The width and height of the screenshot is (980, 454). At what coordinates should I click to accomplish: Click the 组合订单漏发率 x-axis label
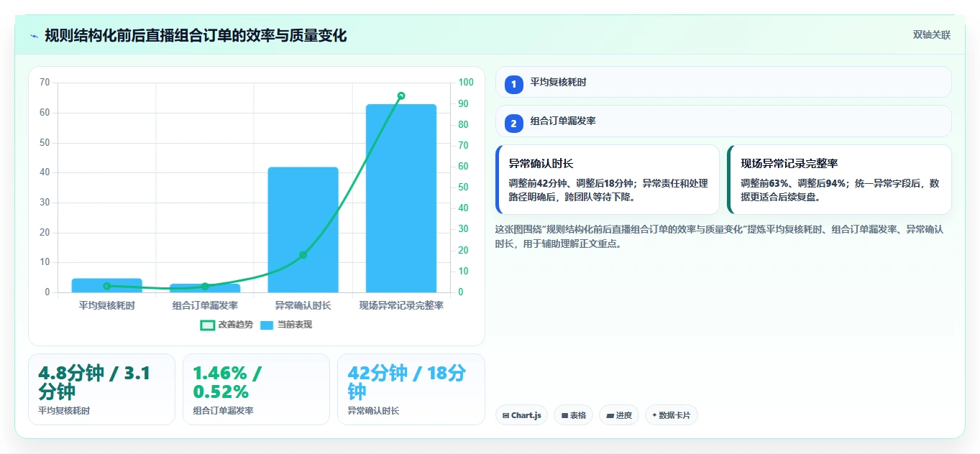[205, 305]
